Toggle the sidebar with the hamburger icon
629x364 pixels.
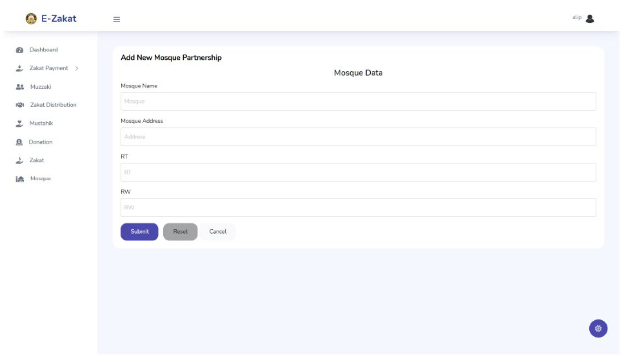[116, 19]
